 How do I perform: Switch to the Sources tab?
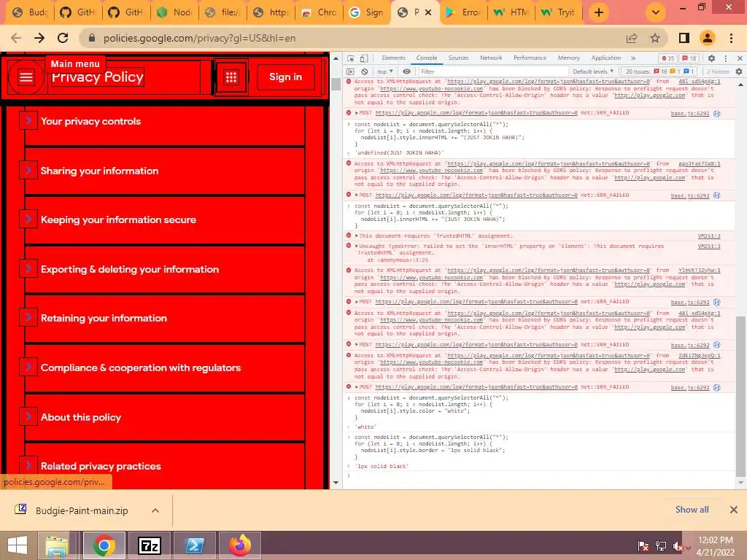[458, 58]
